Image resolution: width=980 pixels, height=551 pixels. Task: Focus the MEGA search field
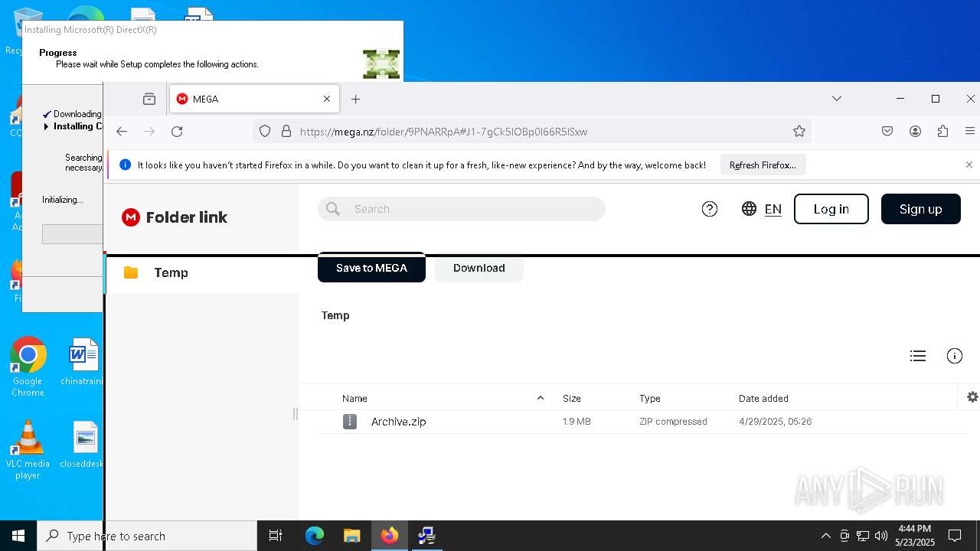[x=462, y=209]
